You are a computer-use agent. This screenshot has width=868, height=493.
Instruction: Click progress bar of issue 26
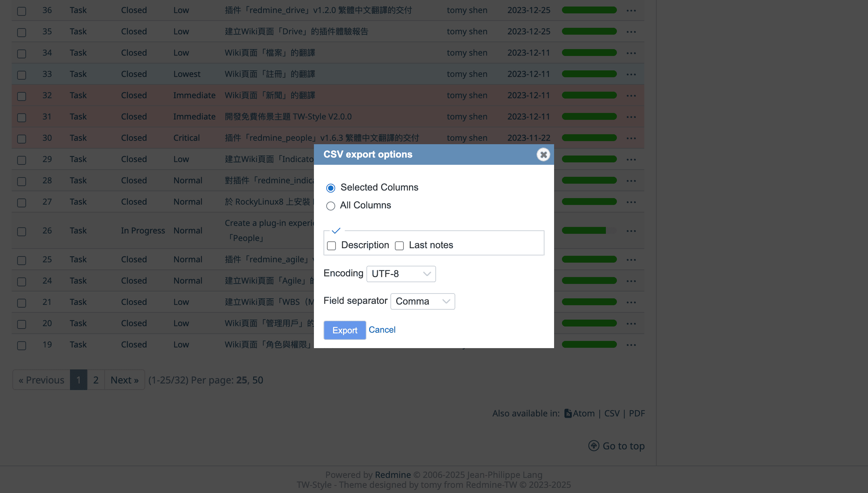[589, 231]
